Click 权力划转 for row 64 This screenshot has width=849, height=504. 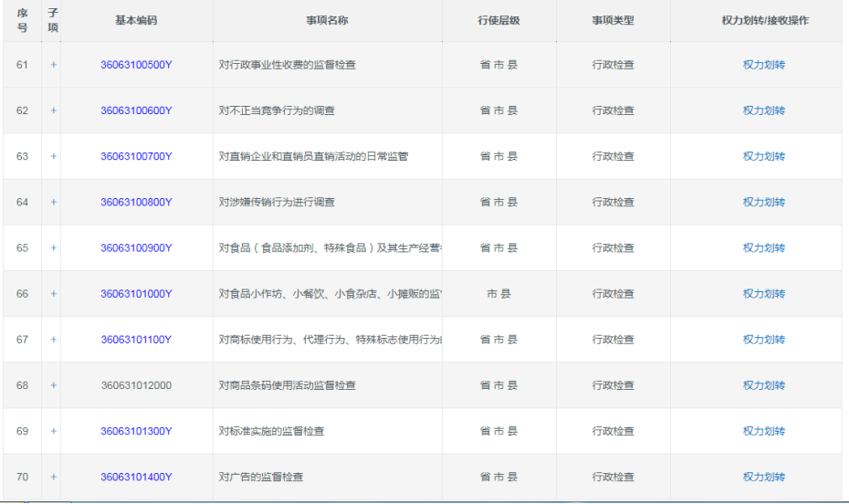coord(763,202)
